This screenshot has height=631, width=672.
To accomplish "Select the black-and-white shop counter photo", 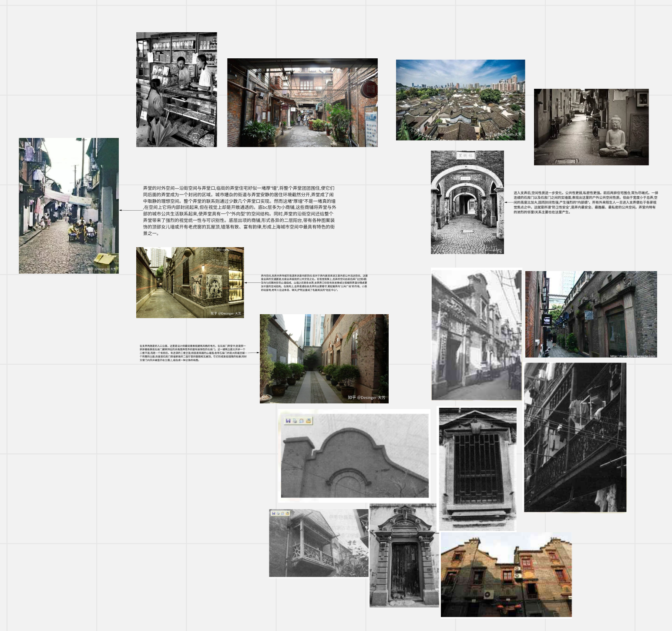I will [177, 90].
